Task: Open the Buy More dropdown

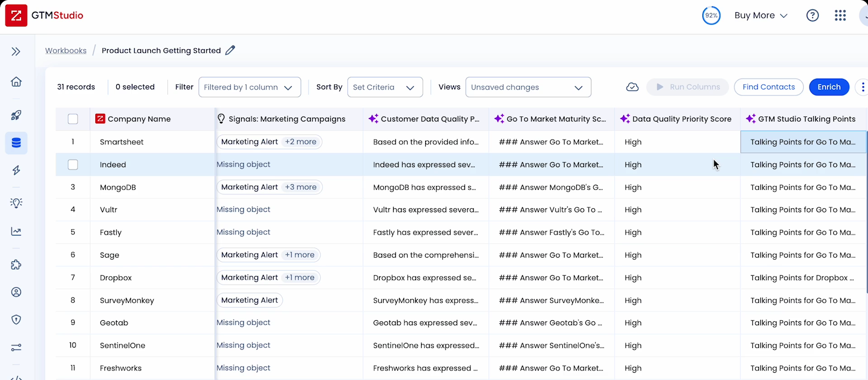Action: (761, 15)
